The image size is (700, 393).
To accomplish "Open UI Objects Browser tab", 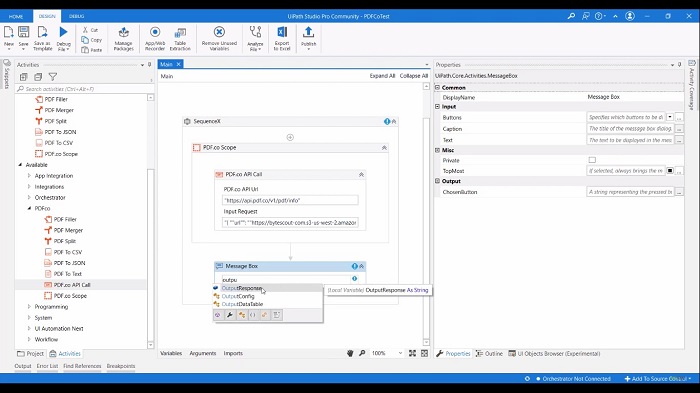I will pyautogui.click(x=554, y=354).
